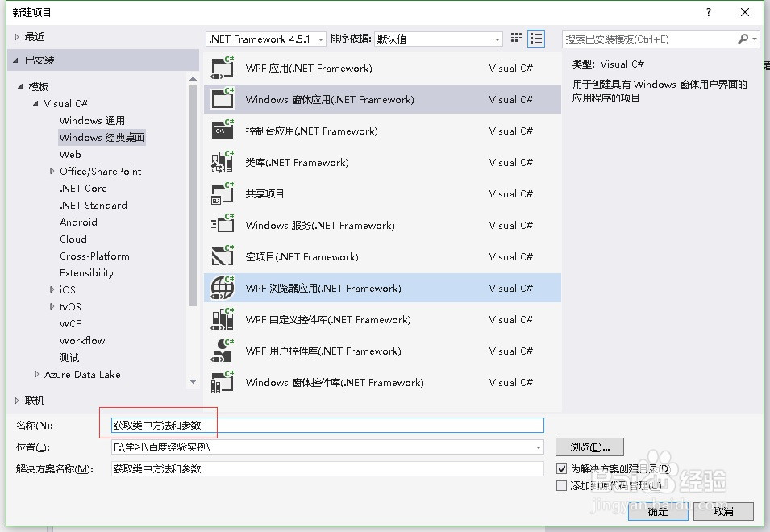
Task: Select the 空项目(.NET Framework) template icon
Action: pyautogui.click(x=222, y=256)
